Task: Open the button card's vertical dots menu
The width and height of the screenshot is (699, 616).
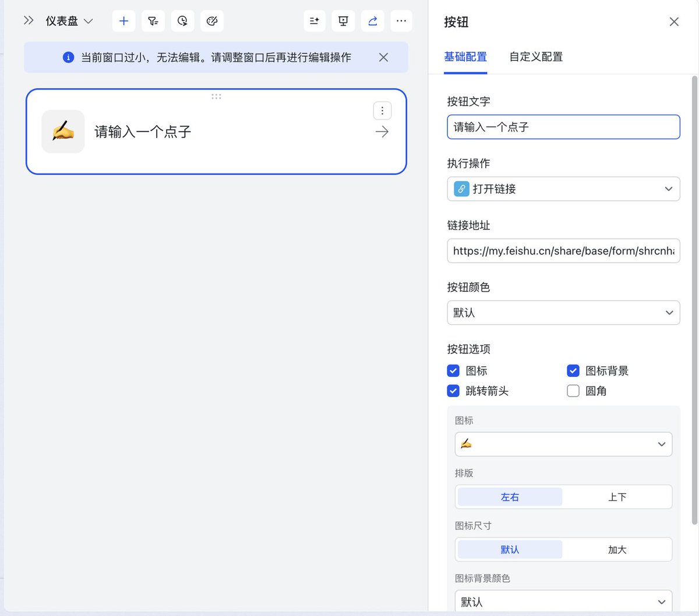Action: [382, 111]
